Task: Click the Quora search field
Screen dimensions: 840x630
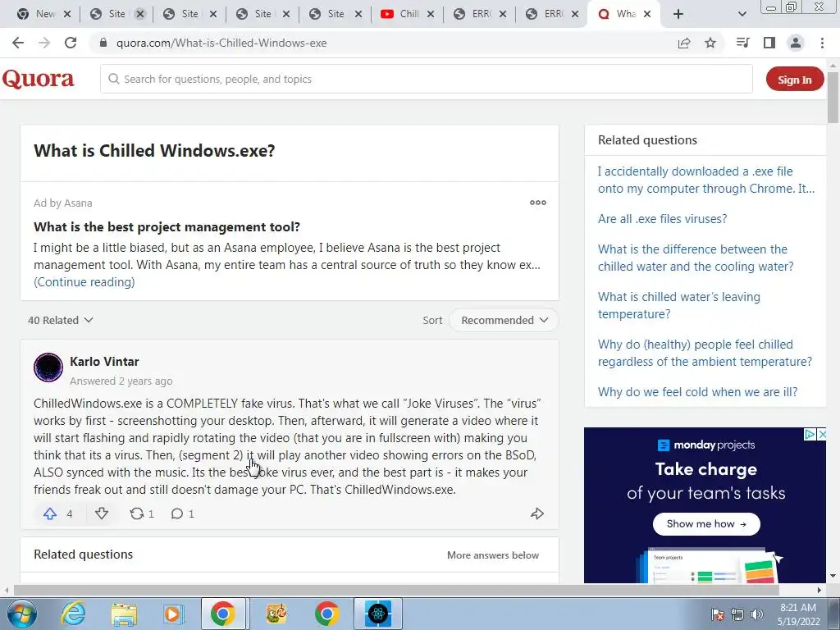Action: pos(427,80)
